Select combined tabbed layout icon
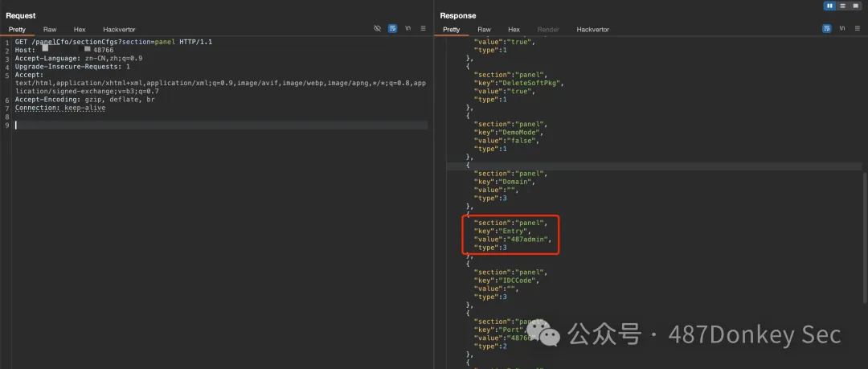 click(x=855, y=6)
